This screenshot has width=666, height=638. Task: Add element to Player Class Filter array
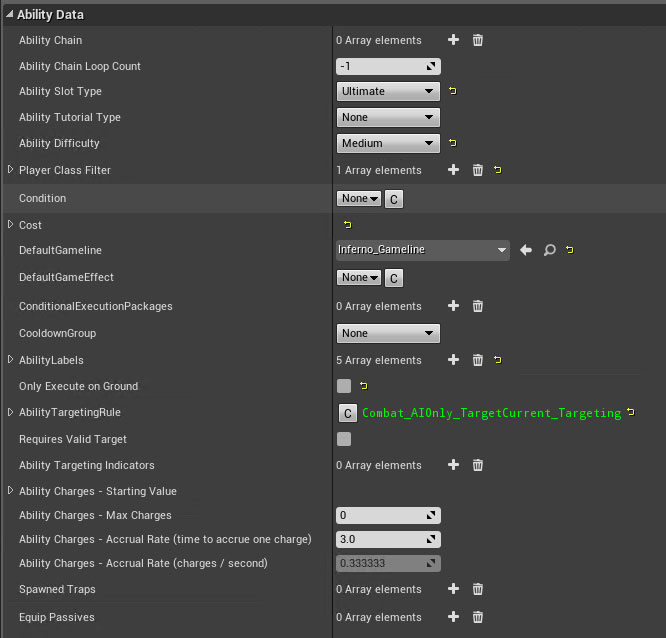(453, 170)
